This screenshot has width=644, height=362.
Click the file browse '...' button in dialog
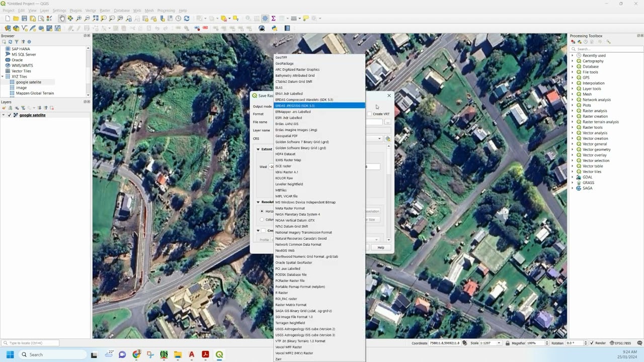pos(387,122)
